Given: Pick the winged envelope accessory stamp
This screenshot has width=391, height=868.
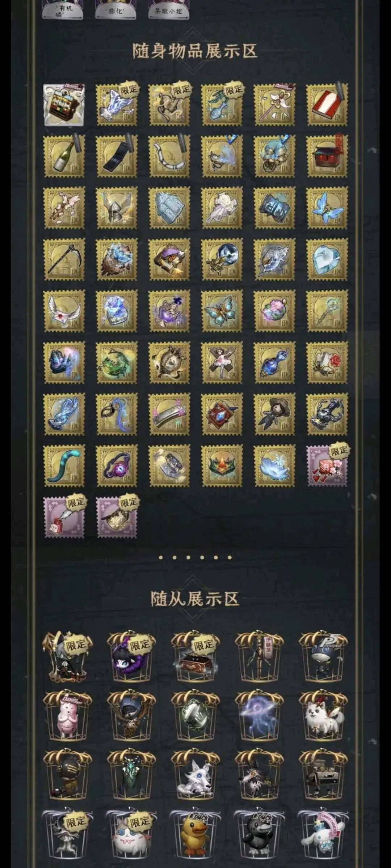Looking at the screenshot, I should coord(64,311).
